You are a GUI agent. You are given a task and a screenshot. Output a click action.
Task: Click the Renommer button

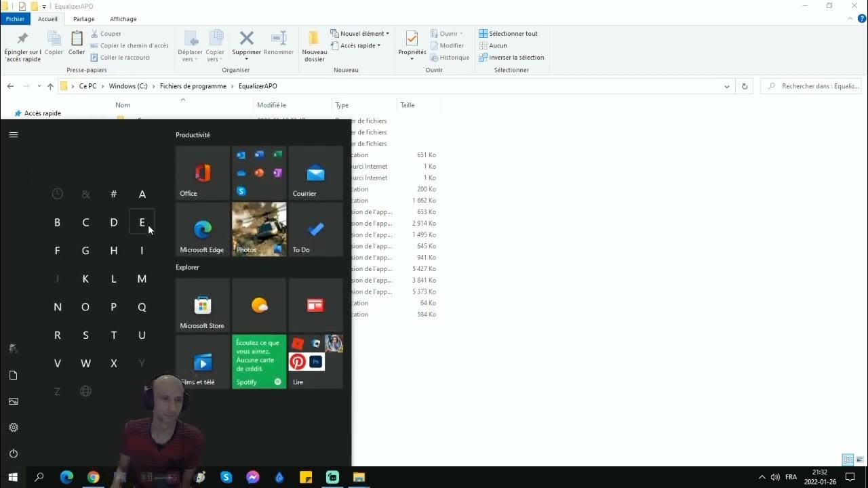click(x=279, y=44)
